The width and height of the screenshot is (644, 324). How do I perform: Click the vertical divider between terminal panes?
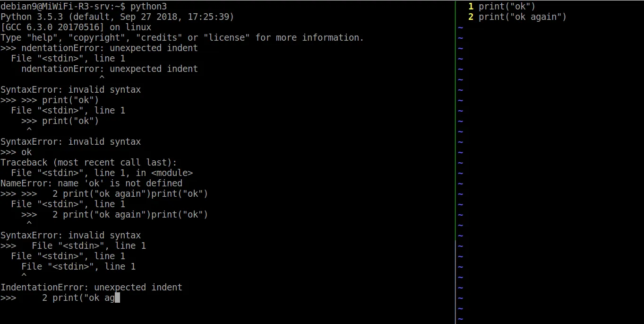coord(455,162)
